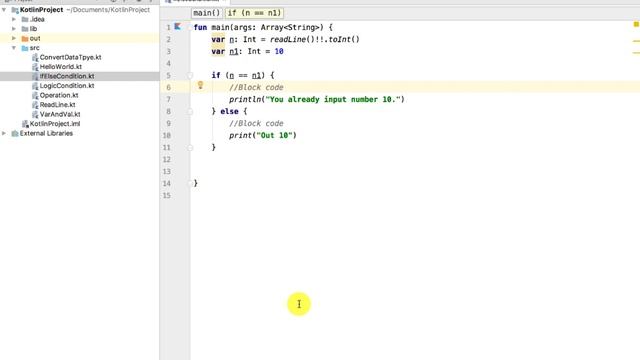Image resolution: width=640 pixels, height=360 pixels.
Task: Collapse the KotlinProject root node
Action: tap(4, 9)
